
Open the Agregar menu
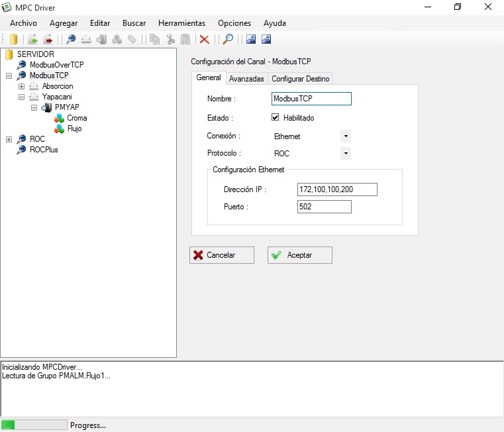64,23
